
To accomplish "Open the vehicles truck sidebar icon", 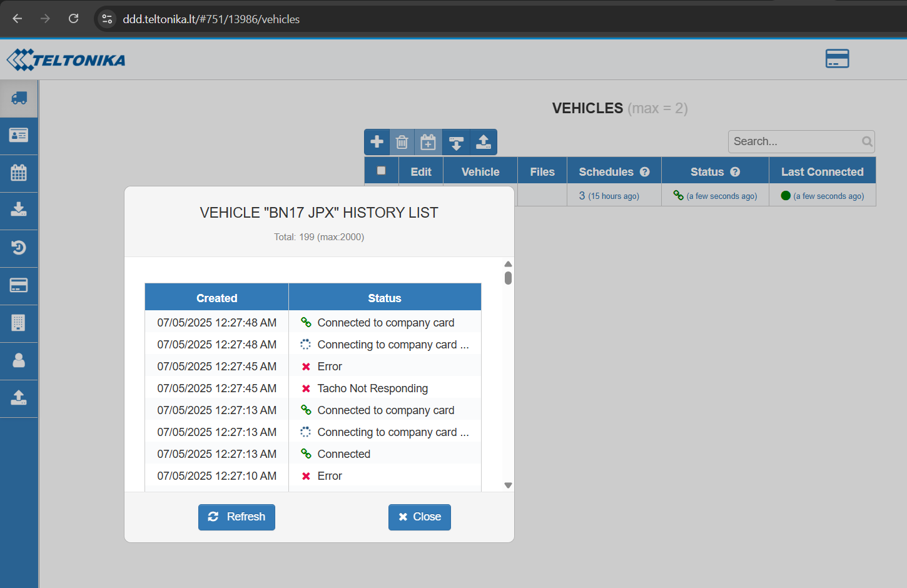I will coord(19,98).
